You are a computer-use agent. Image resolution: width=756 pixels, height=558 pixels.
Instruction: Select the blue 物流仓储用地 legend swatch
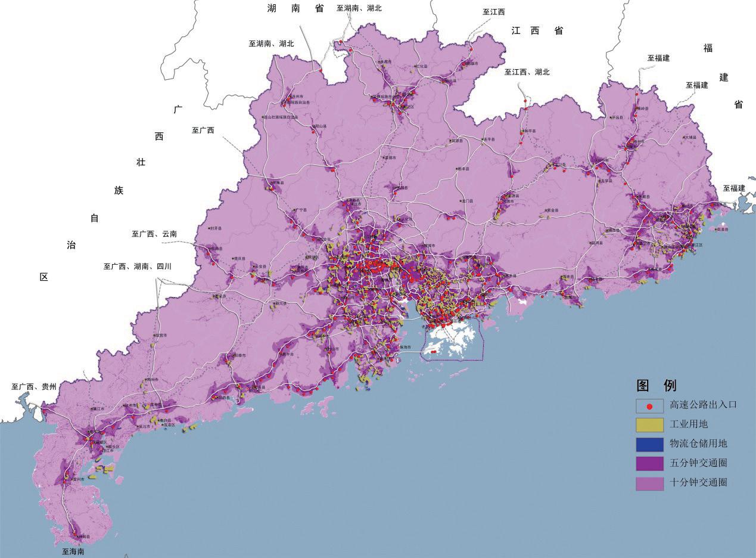point(649,444)
